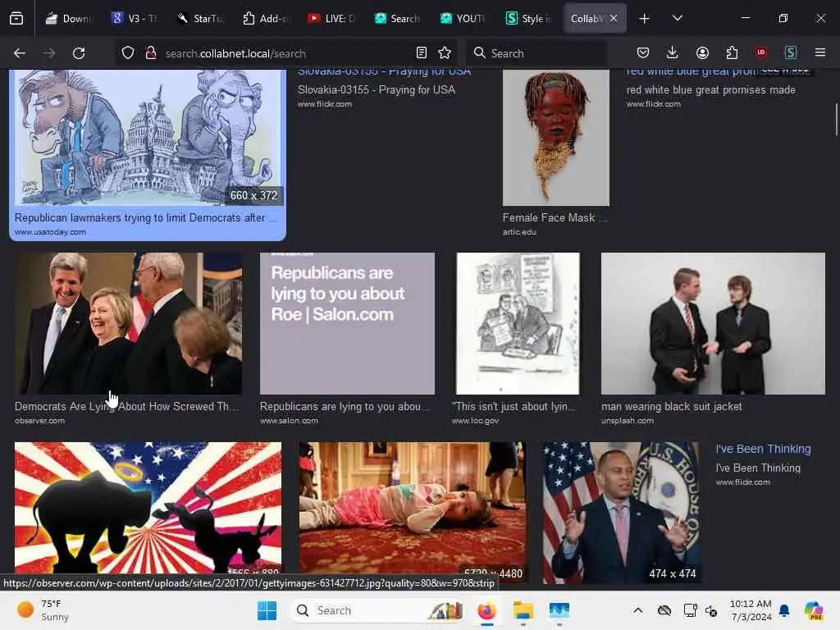
Task: Switch to the StarTu tab
Action: point(200,18)
